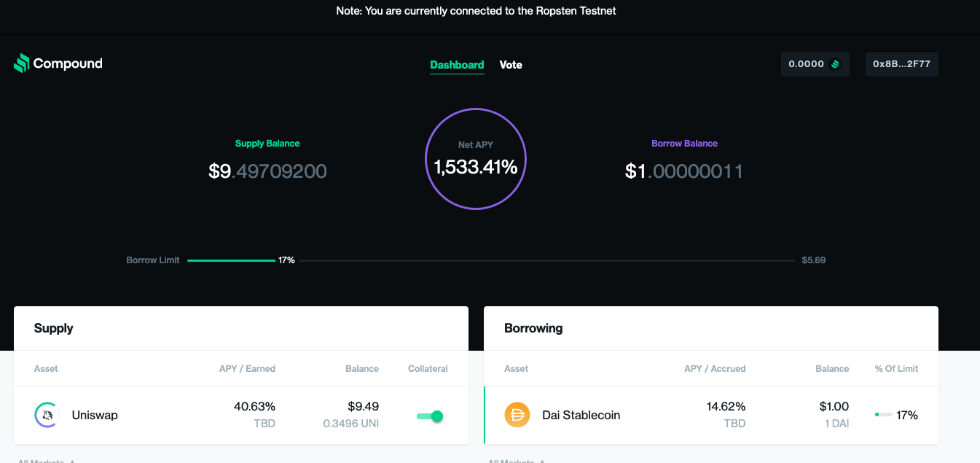Click the COMP token icon beside 0.0000
Image resolution: width=980 pixels, height=463 pixels.
(835, 64)
